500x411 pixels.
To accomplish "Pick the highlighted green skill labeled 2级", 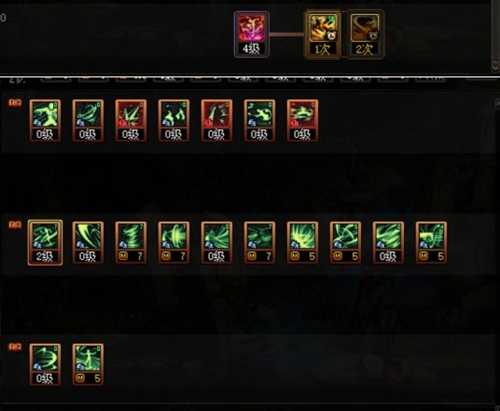I will point(45,243).
